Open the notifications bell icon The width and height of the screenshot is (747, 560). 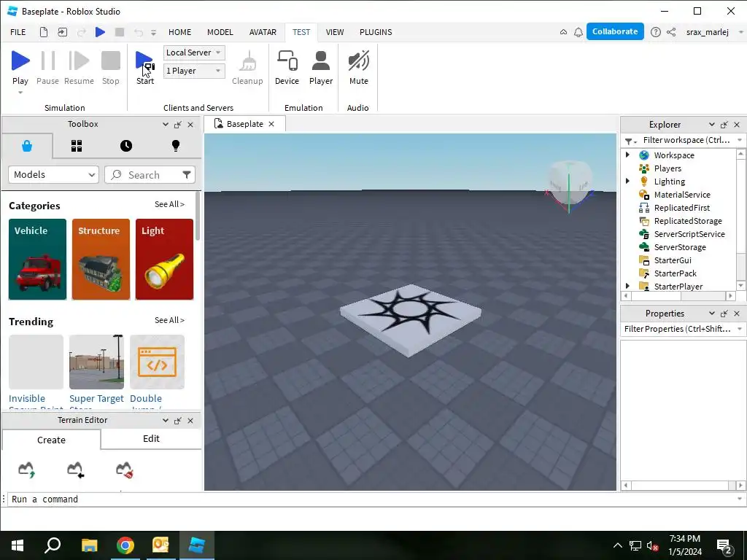click(x=578, y=32)
